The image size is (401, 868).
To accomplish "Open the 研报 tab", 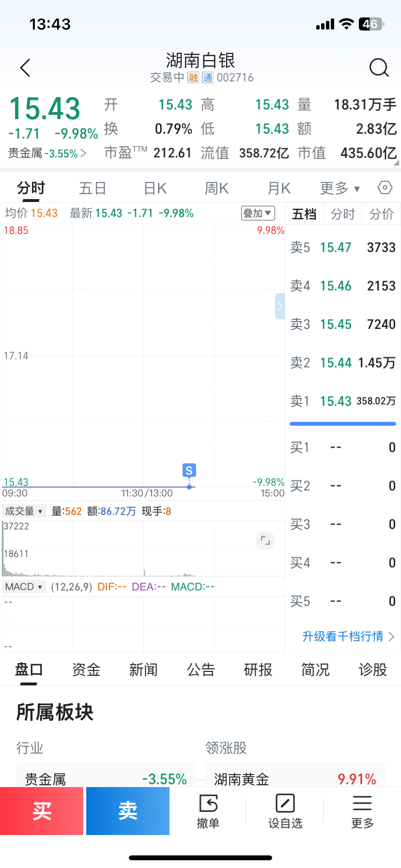I will pos(258,670).
